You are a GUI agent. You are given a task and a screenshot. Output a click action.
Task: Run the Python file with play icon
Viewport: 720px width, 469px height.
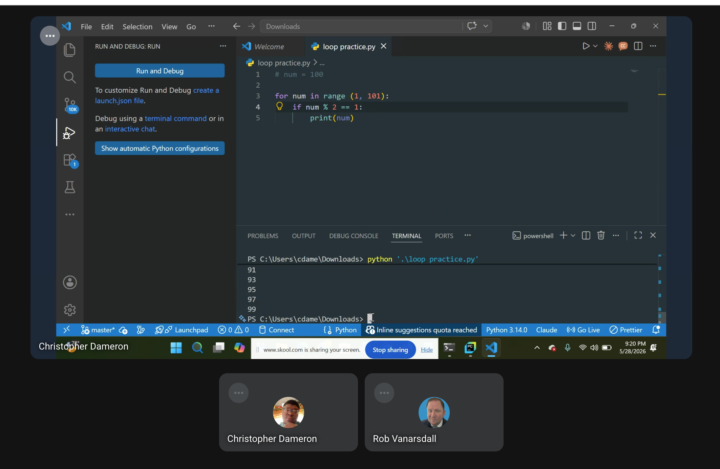[586, 46]
